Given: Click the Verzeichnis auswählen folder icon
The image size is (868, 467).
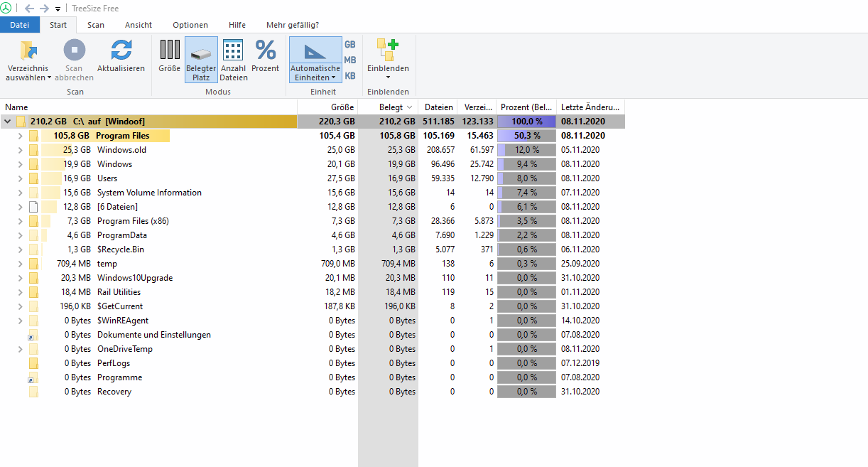Looking at the screenshot, I should point(29,50).
